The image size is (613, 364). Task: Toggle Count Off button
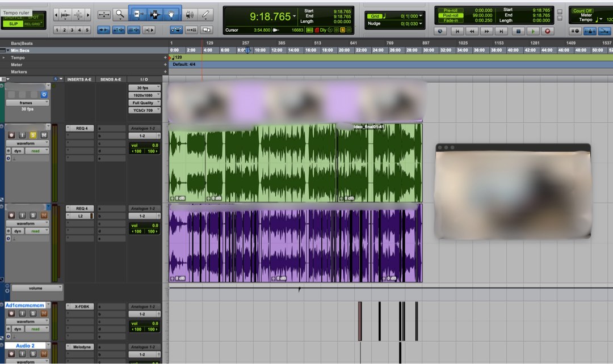point(582,11)
